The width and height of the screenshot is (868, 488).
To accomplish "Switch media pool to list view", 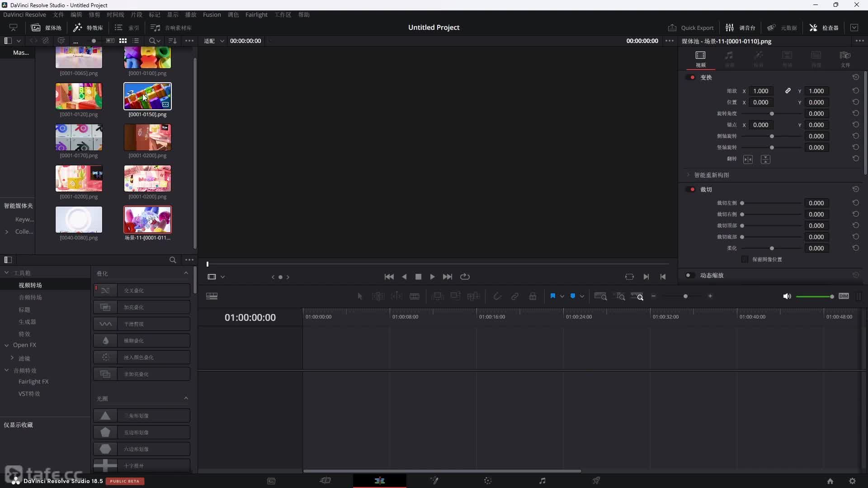I will (136, 41).
